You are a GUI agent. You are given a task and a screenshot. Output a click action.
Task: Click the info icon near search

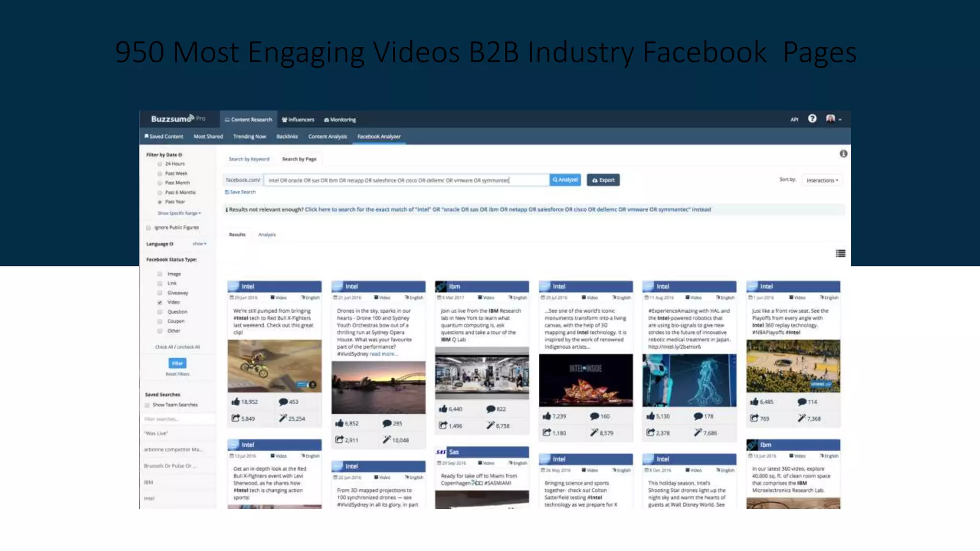tap(843, 154)
